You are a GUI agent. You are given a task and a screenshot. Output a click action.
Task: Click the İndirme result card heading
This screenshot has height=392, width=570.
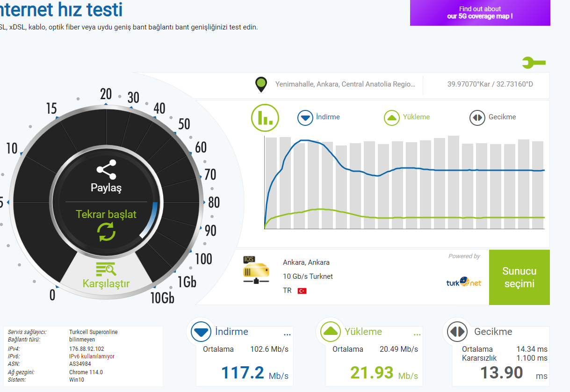pyautogui.click(x=232, y=332)
